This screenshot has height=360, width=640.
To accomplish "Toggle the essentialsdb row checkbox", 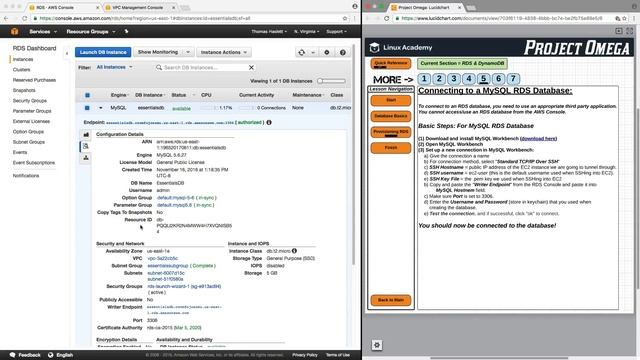I will click(x=87, y=108).
